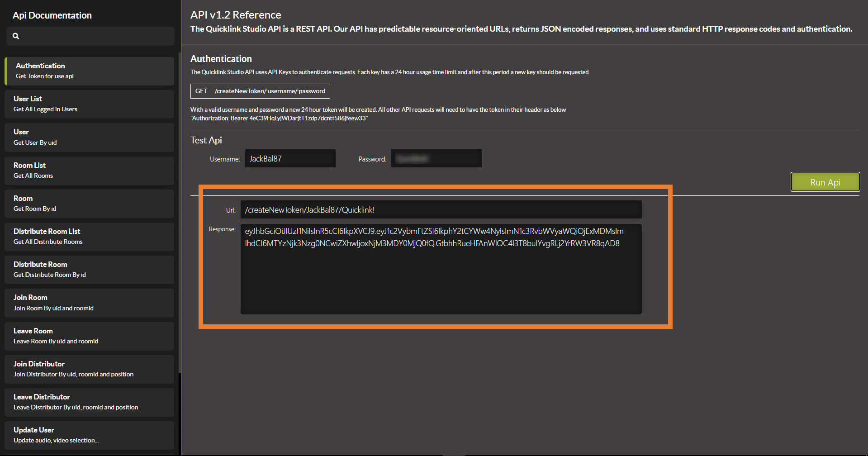Select Room Get Room By id entry
Viewport: 868px width, 456px height.
point(90,204)
